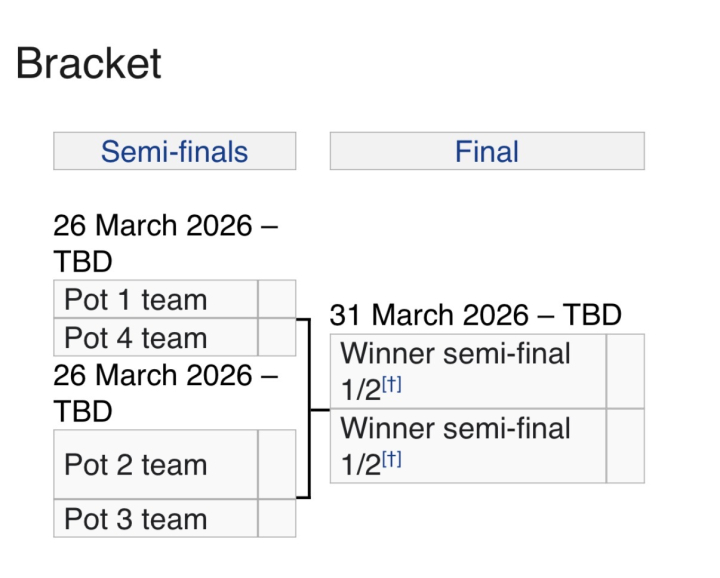Click score box beside Pot 3 team

(277, 518)
